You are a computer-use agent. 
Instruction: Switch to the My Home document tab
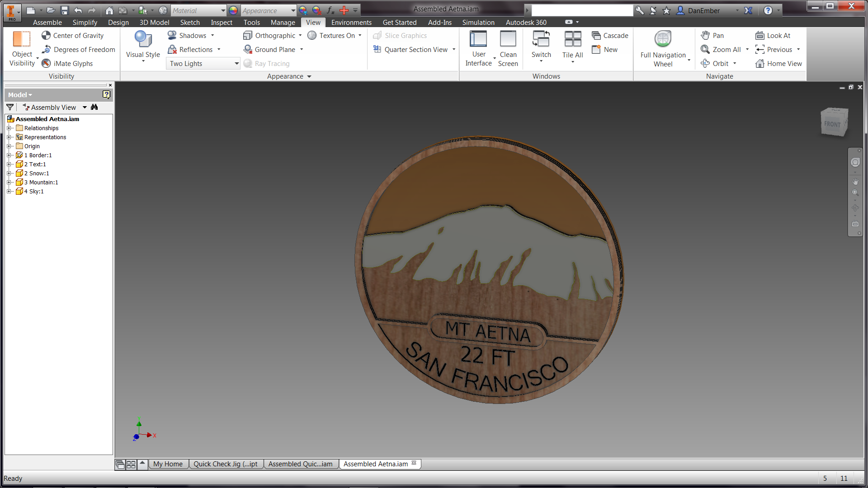tap(168, 464)
